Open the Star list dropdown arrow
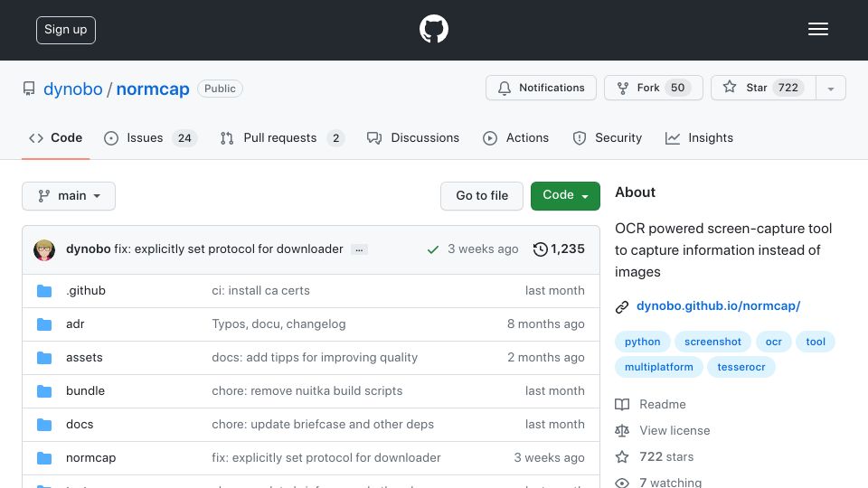868x488 pixels. click(830, 88)
